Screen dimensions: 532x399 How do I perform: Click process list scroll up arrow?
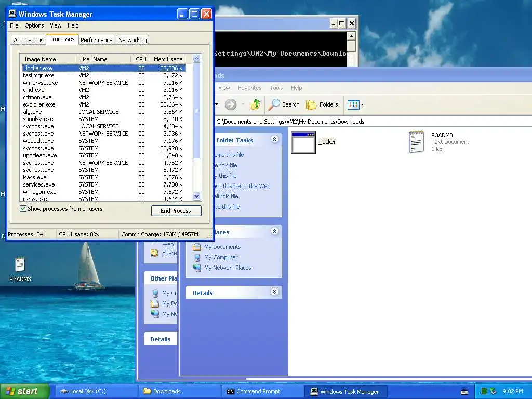196,58
